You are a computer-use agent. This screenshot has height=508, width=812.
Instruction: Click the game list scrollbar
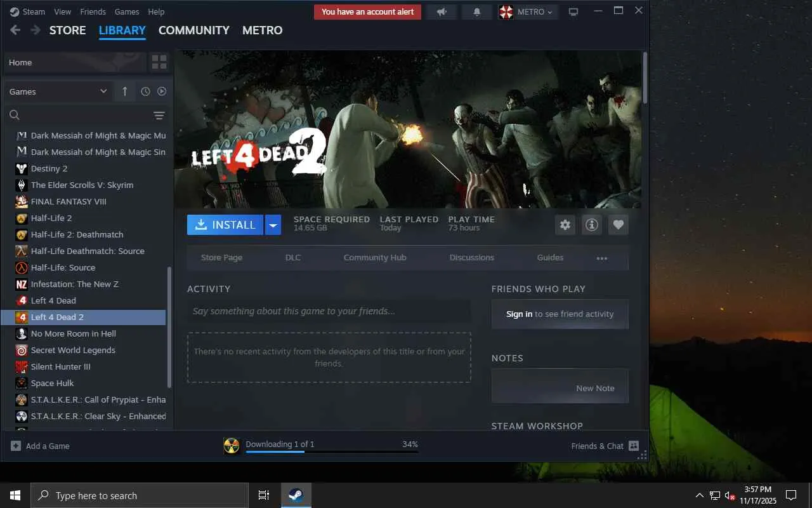[169, 327]
